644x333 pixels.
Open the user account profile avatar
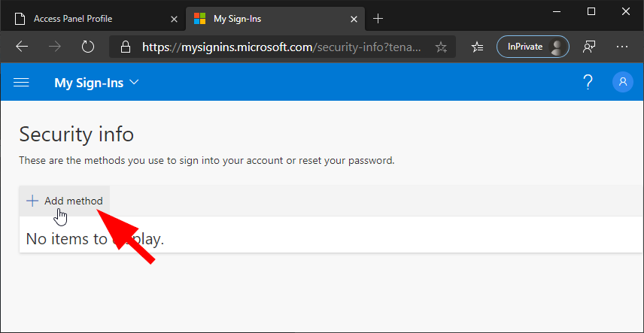click(623, 83)
